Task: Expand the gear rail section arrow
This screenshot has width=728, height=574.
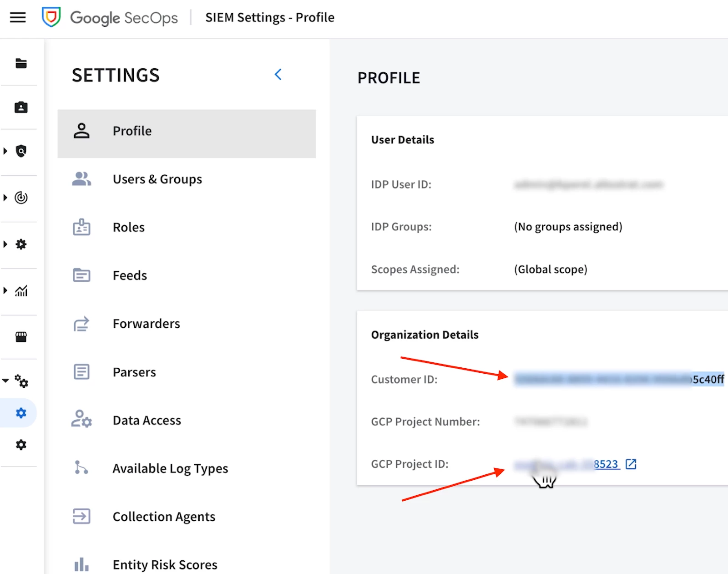Action: (5, 244)
